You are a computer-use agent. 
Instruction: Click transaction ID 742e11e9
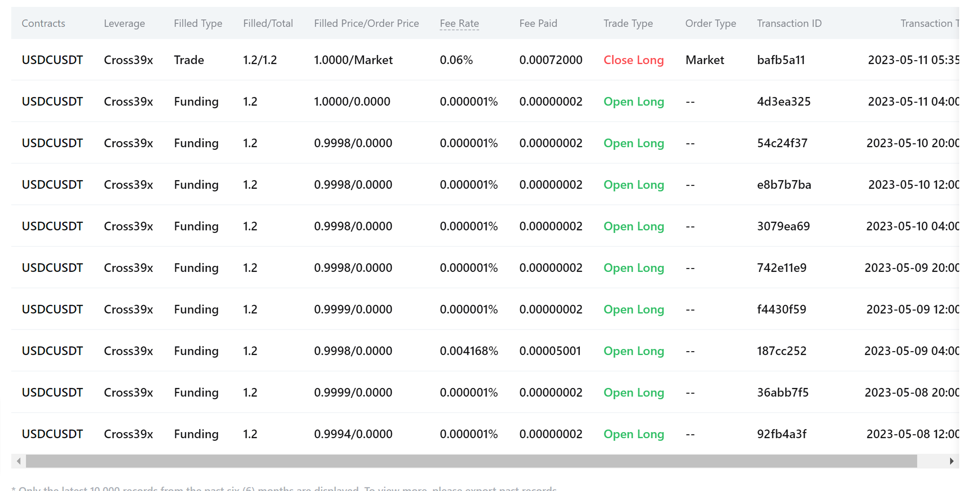(782, 268)
